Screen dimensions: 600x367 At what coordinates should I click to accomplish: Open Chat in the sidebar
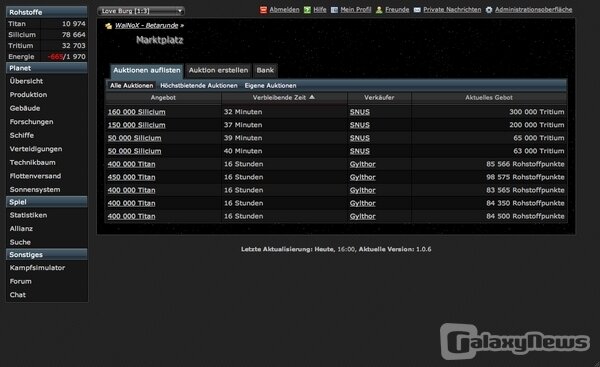(x=18, y=295)
